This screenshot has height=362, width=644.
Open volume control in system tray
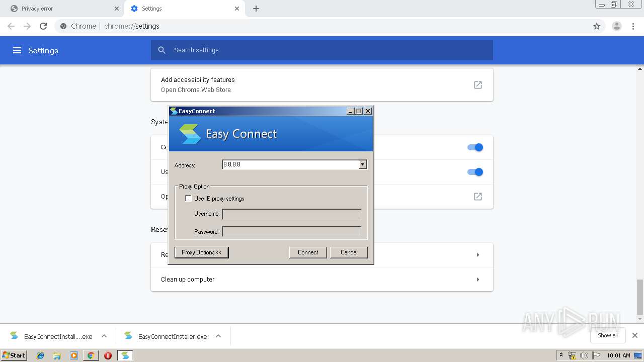(x=584, y=355)
